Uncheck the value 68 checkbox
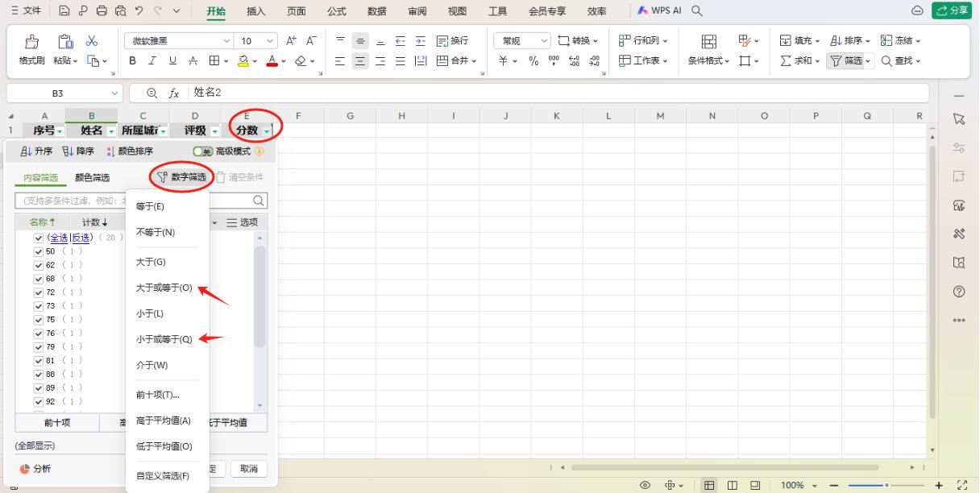This screenshot has height=493, width=980. pyautogui.click(x=38, y=279)
